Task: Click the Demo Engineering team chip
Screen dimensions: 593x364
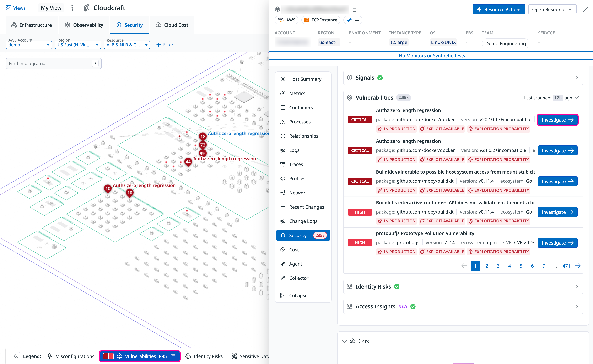Action: [x=505, y=44]
